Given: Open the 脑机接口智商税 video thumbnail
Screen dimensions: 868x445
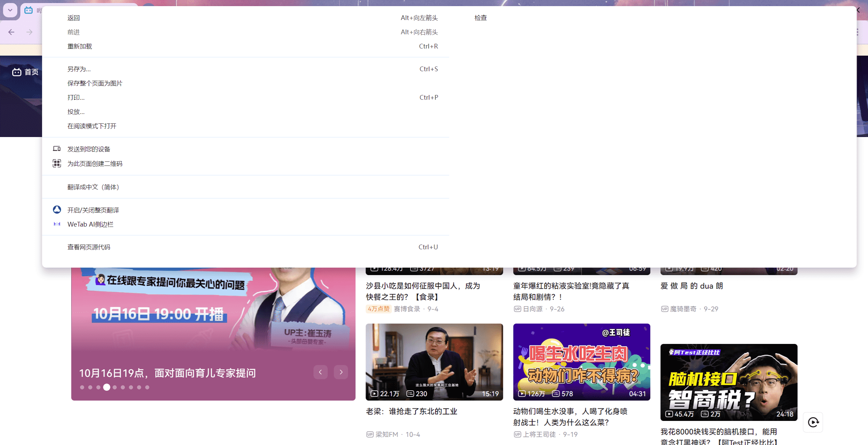Looking at the screenshot, I should tap(729, 382).
